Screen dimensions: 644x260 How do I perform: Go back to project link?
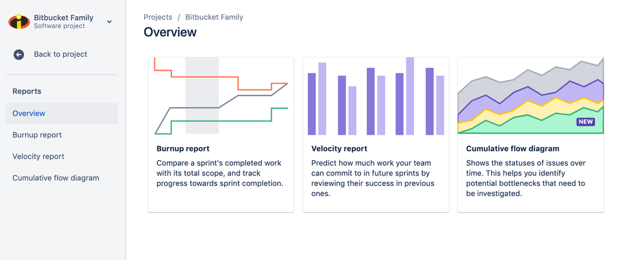click(60, 54)
